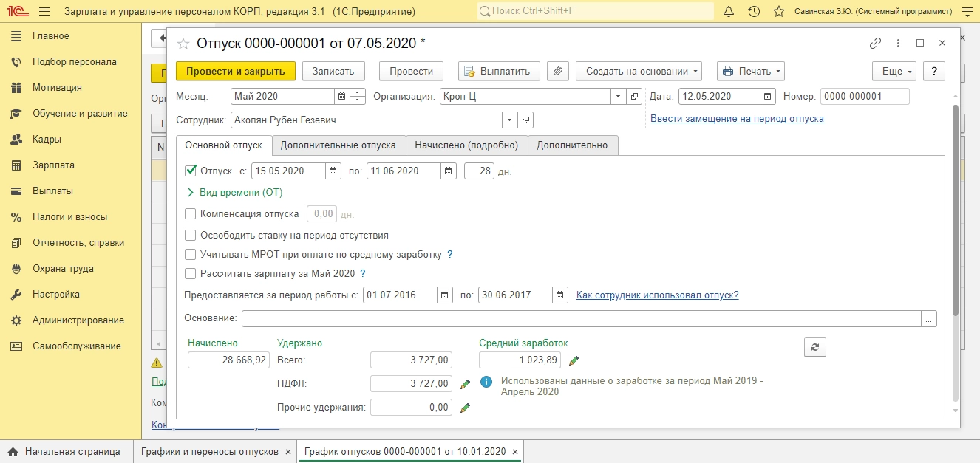Screen dimensions: 980x463
Task: Open calendar picker for Месяц field
Action: click(341, 96)
